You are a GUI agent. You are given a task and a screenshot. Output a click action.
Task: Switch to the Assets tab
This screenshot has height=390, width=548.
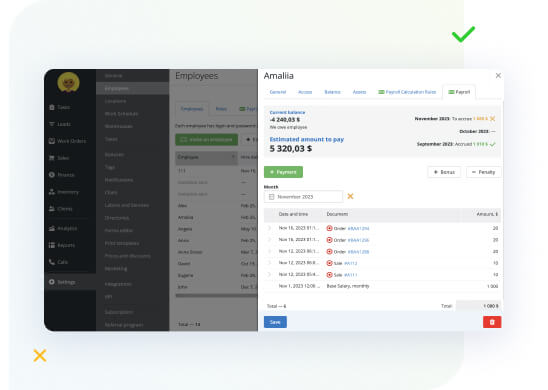pos(359,92)
